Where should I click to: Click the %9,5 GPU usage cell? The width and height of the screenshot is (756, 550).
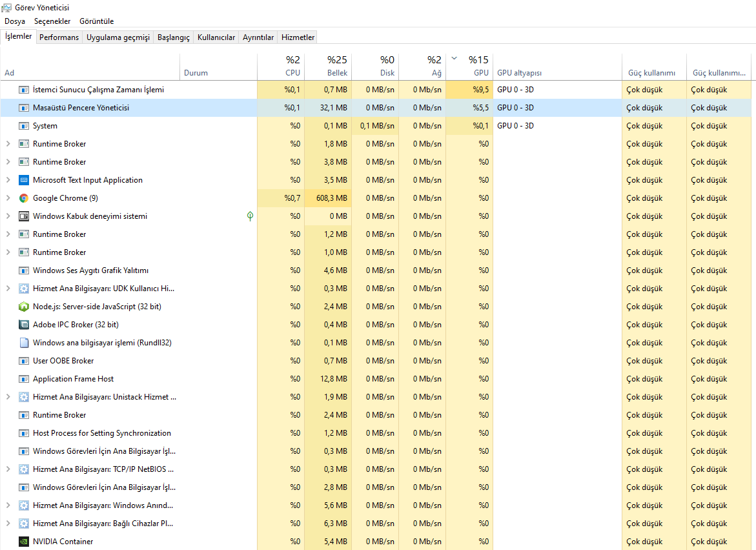[x=469, y=90]
